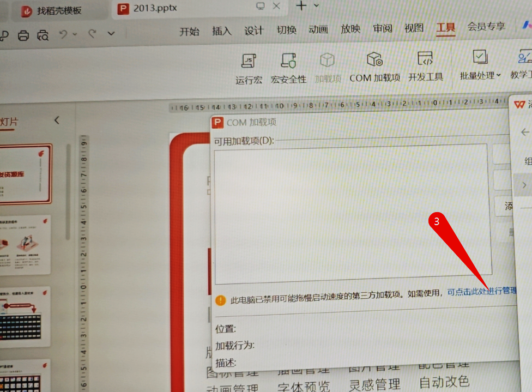The image size is (532, 392).
Task: Click 自动改色 text on the slide
Action: (x=444, y=382)
